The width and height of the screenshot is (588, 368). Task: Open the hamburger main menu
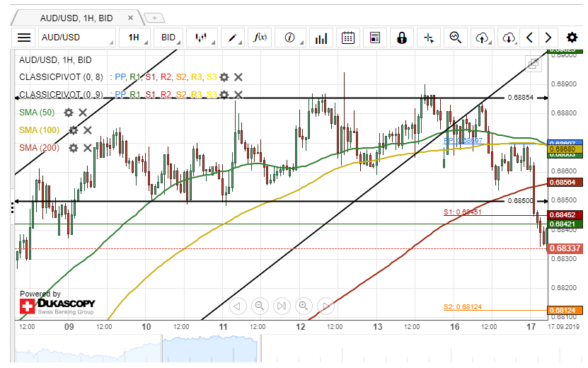(x=24, y=38)
